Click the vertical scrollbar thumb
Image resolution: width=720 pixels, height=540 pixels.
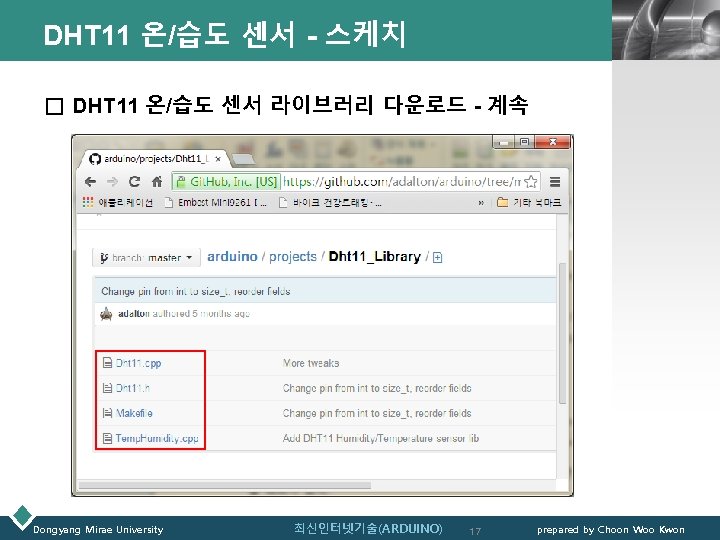pos(562,333)
